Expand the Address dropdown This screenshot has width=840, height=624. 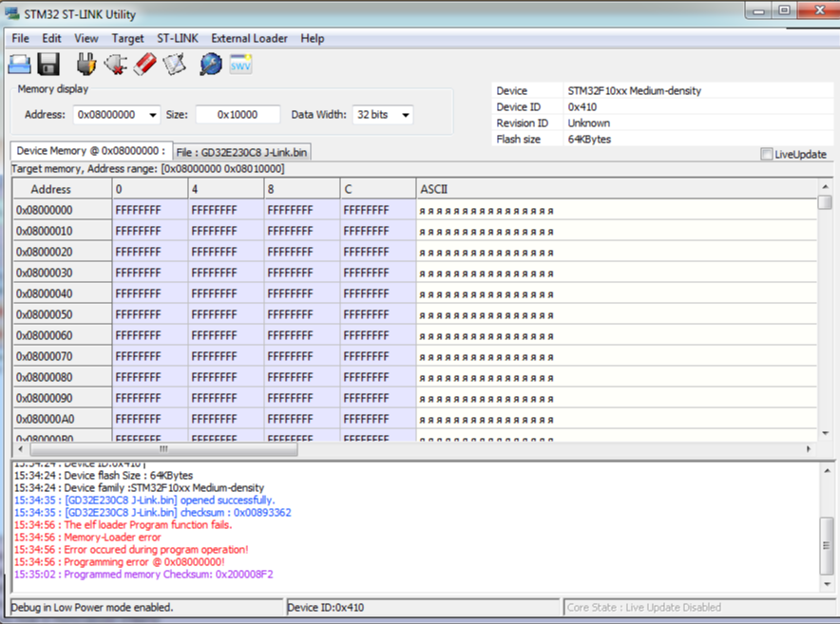coord(152,115)
